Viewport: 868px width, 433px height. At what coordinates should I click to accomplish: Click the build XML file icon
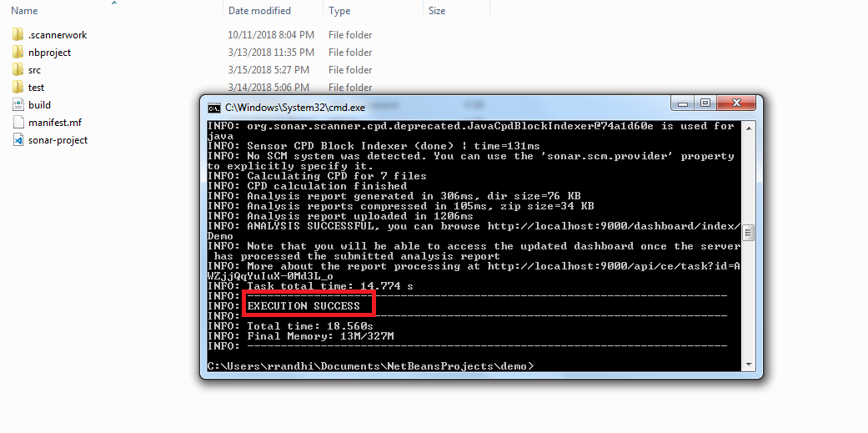click(x=18, y=104)
